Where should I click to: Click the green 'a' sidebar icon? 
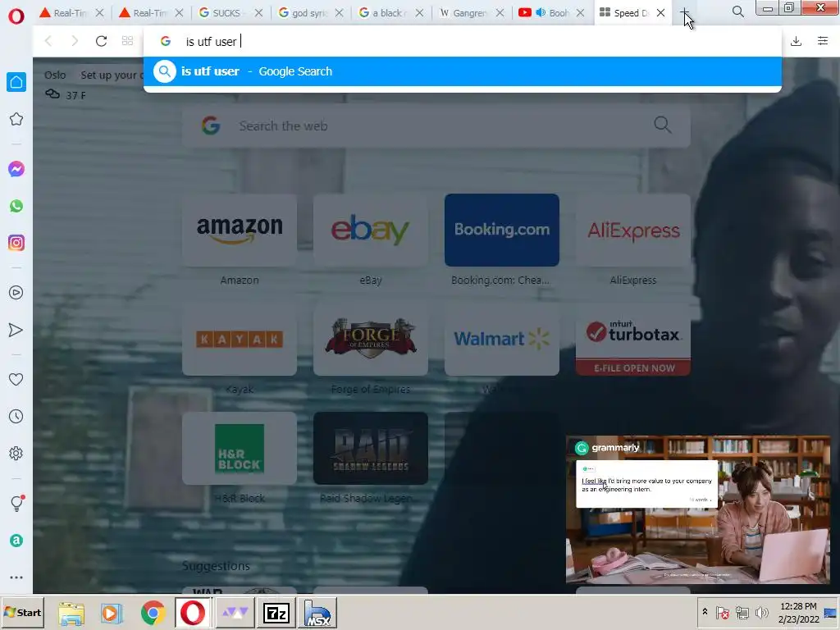click(16, 541)
